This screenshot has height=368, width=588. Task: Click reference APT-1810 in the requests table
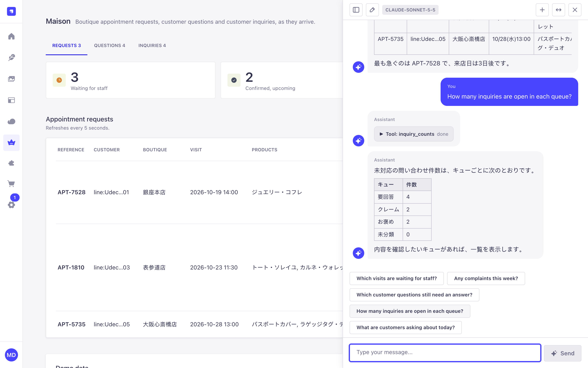pos(71,267)
